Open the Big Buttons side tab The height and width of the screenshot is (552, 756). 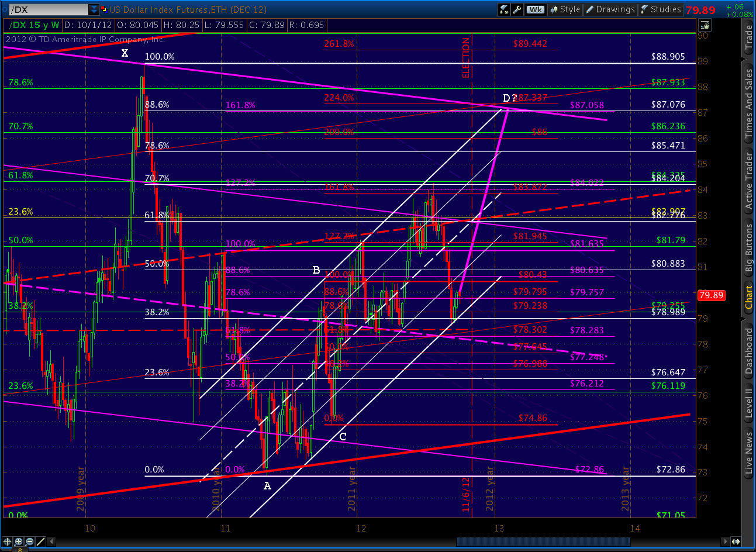pos(748,249)
